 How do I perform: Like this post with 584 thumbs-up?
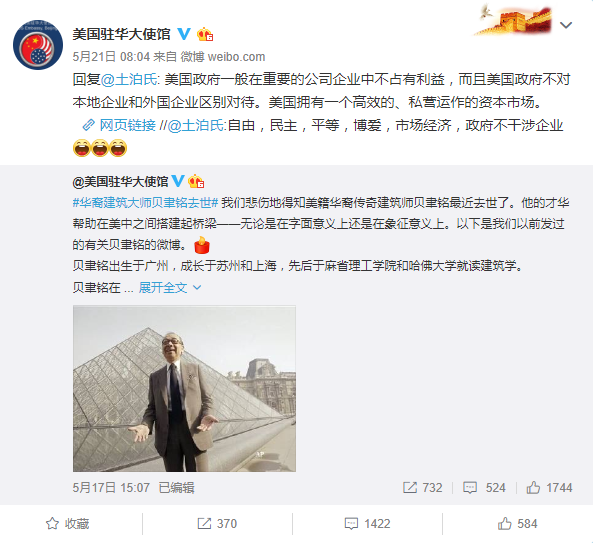click(517, 524)
